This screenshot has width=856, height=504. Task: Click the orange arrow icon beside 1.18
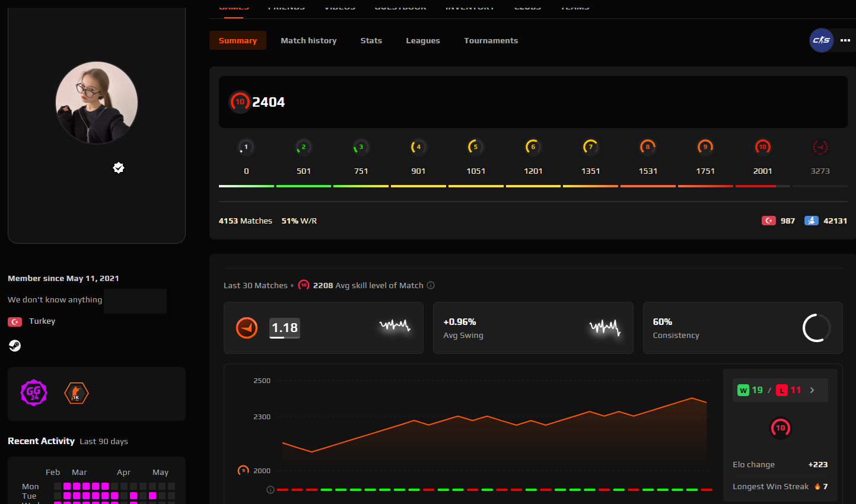pyautogui.click(x=247, y=328)
